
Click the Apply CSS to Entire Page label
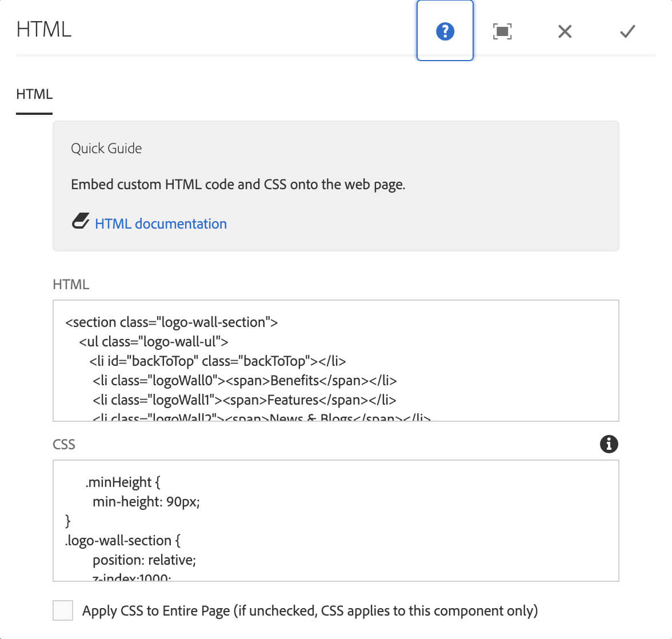[310, 610]
